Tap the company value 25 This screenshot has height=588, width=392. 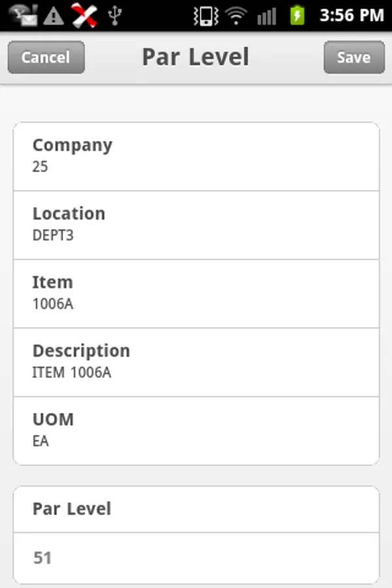click(x=41, y=167)
